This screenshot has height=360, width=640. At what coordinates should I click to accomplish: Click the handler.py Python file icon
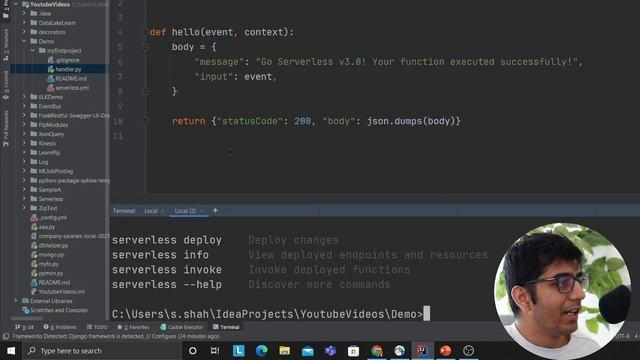coord(51,69)
